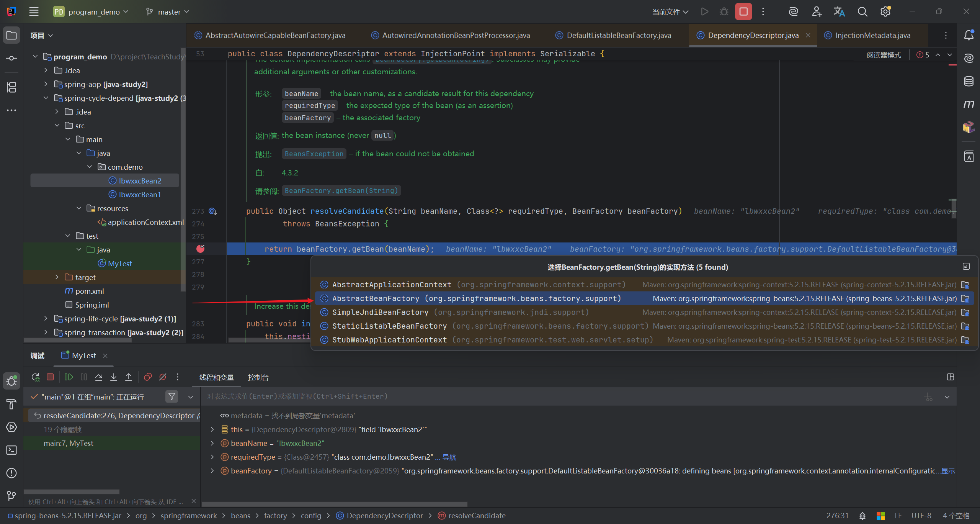Open the master branch dropdown
980x524 pixels.
168,12
